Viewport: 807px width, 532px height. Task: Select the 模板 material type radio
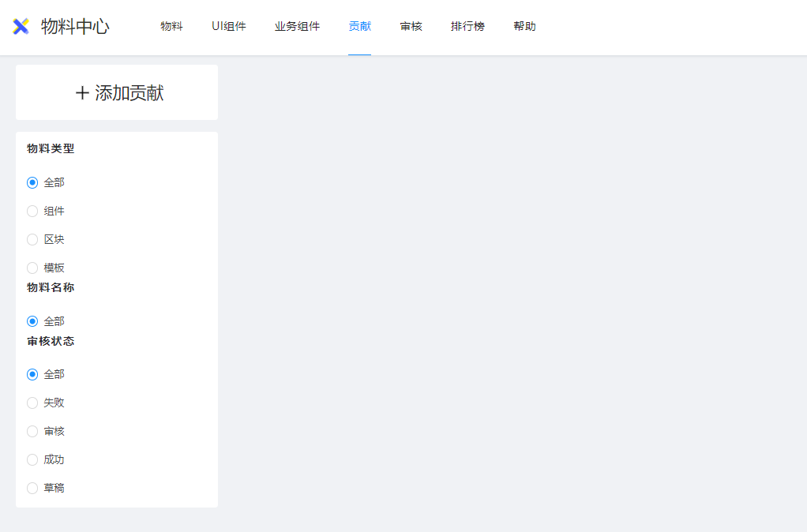(x=32, y=268)
